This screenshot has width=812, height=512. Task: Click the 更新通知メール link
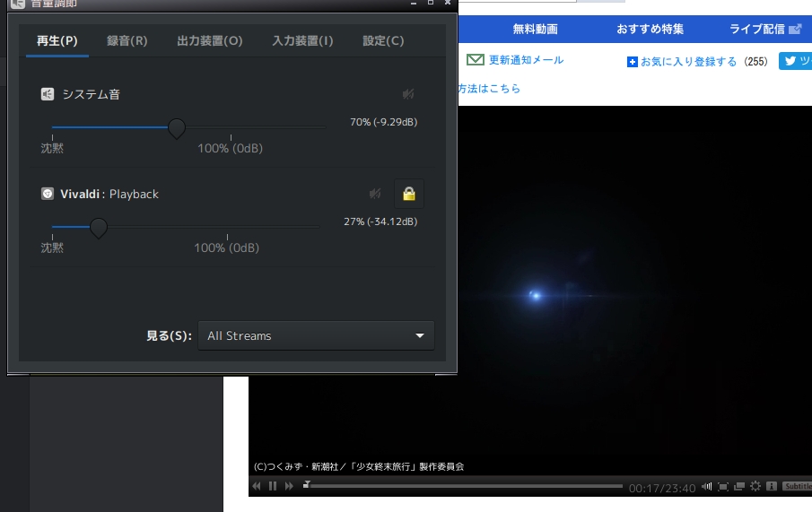pyautogui.click(x=526, y=60)
